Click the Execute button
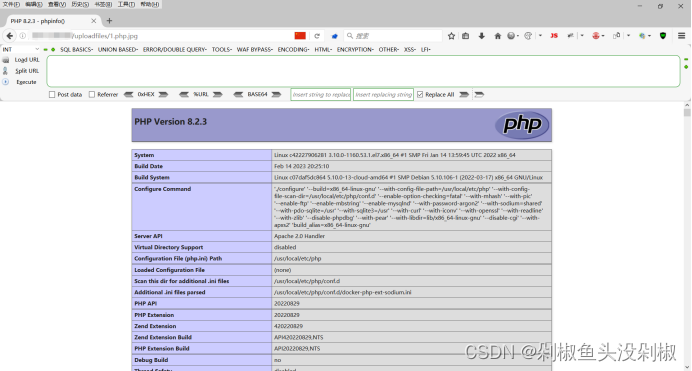 [x=26, y=82]
